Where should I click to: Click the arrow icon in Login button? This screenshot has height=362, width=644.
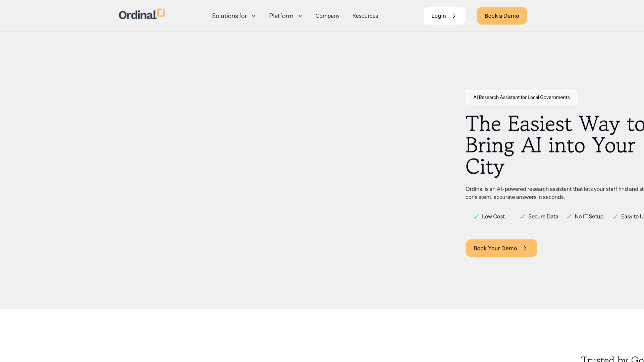coord(454,16)
